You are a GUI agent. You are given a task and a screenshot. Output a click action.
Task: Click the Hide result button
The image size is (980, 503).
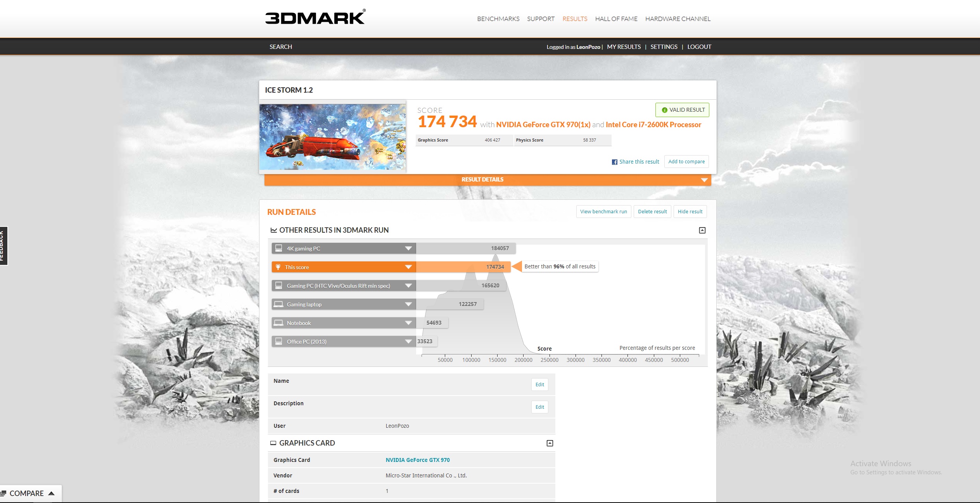(690, 211)
